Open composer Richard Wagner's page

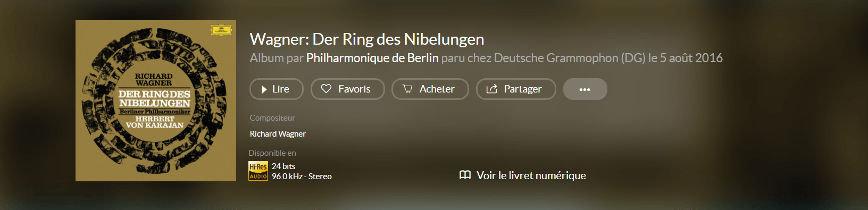pos(278,134)
